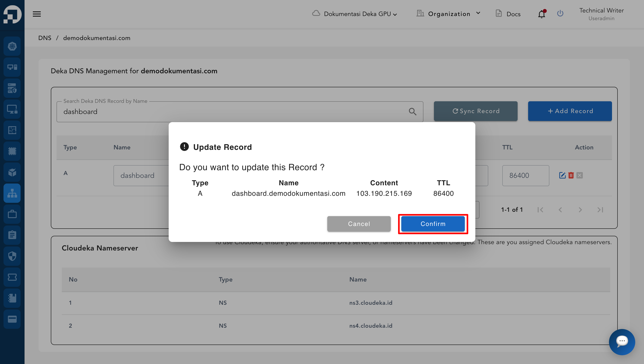Cancel the Update Record dialog

[x=359, y=224]
